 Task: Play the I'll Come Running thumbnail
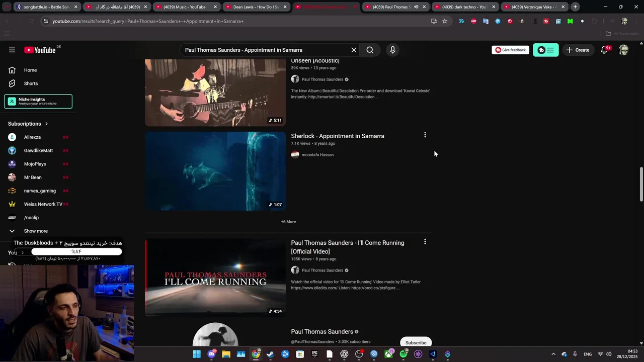coord(215,278)
